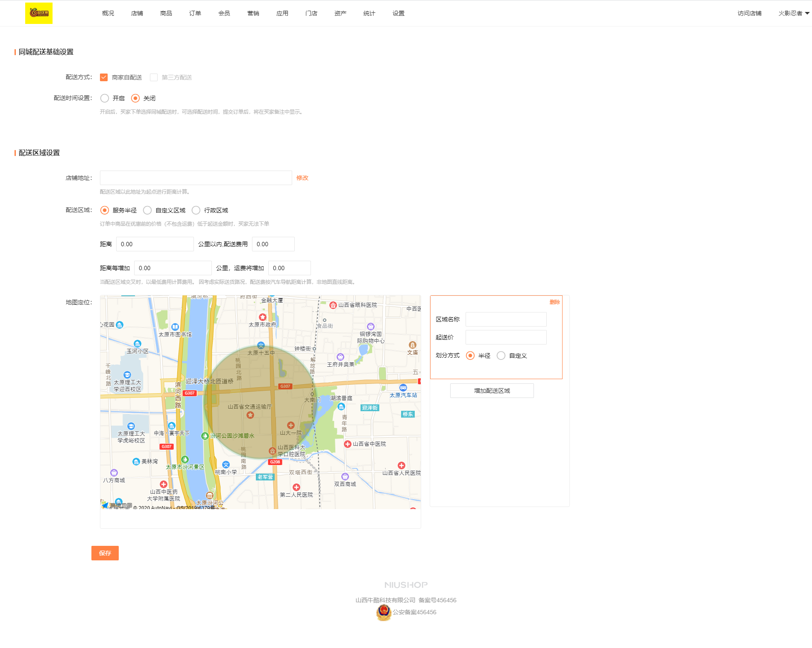The height and width of the screenshot is (648, 812).
Task: Select the 行政区域 delivery area option
Action: (x=196, y=210)
